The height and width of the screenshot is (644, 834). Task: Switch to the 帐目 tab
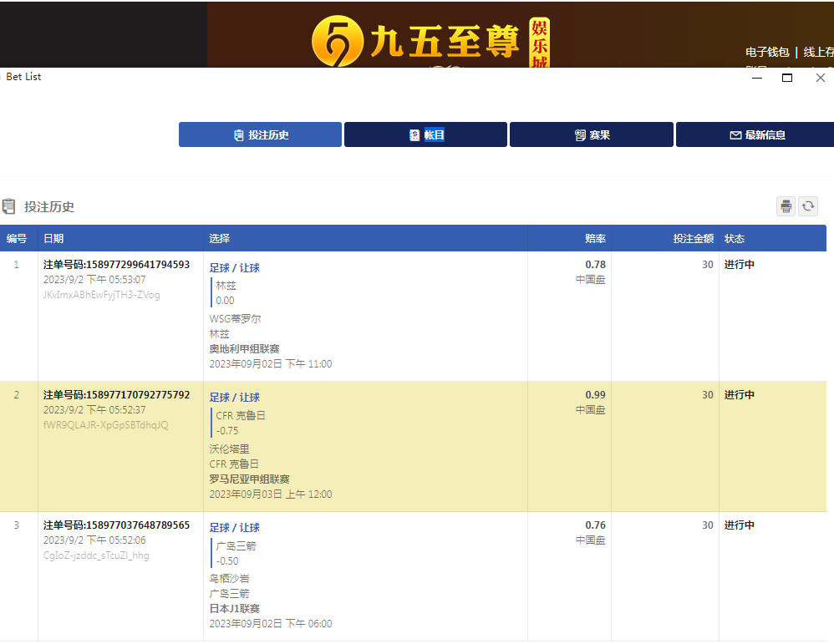click(425, 134)
